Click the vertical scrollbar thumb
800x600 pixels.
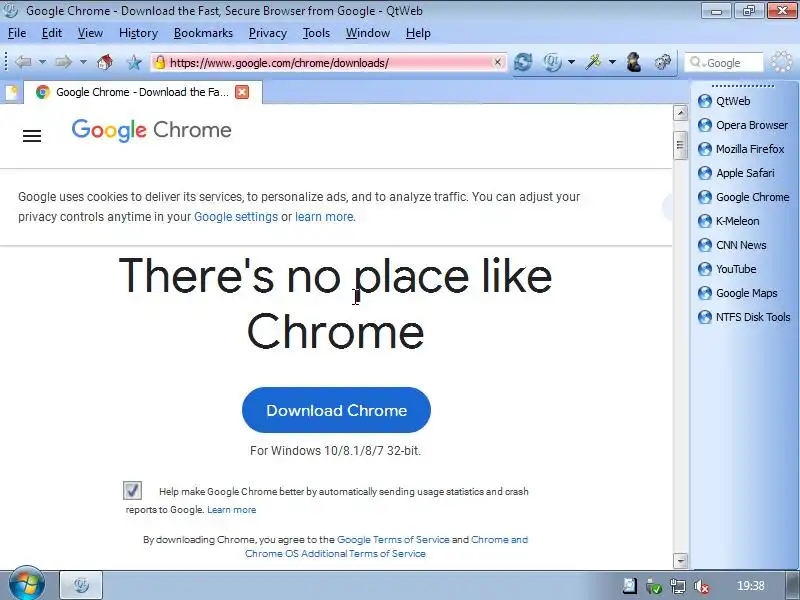click(x=680, y=145)
